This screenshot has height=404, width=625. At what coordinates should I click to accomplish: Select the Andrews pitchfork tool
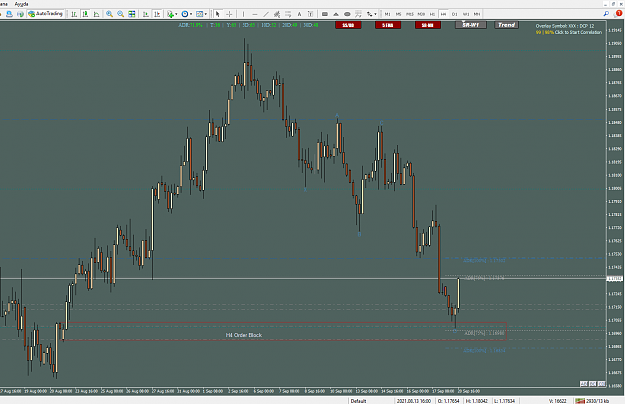358,14
